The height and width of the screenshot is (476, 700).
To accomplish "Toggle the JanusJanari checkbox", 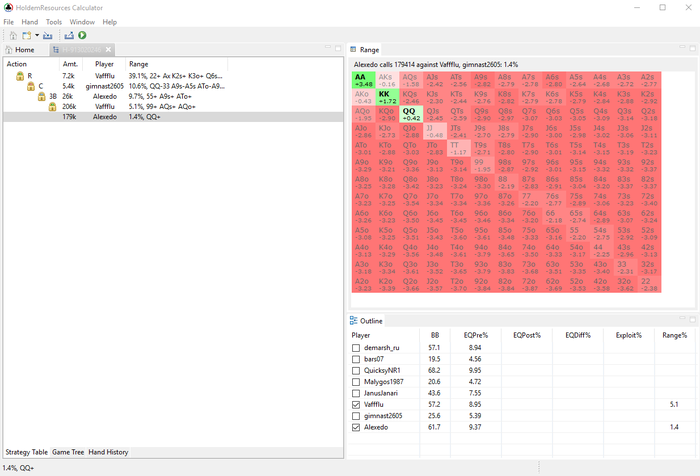I will pos(356,393).
